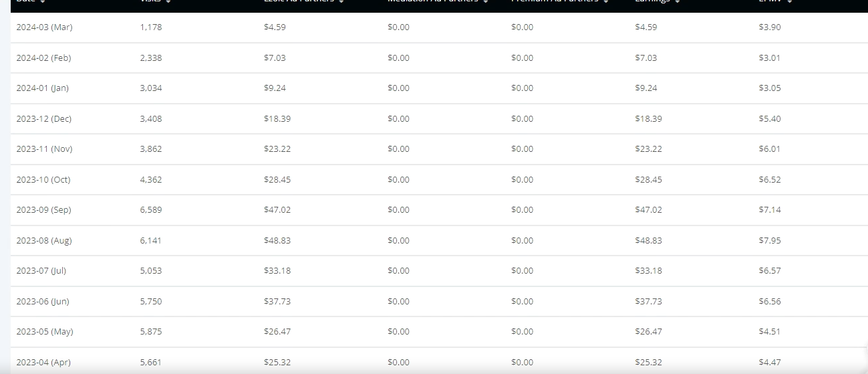This screenshot has width=868, height=374.
Task: Click visits value 6,589
Action: click(151, 209)
